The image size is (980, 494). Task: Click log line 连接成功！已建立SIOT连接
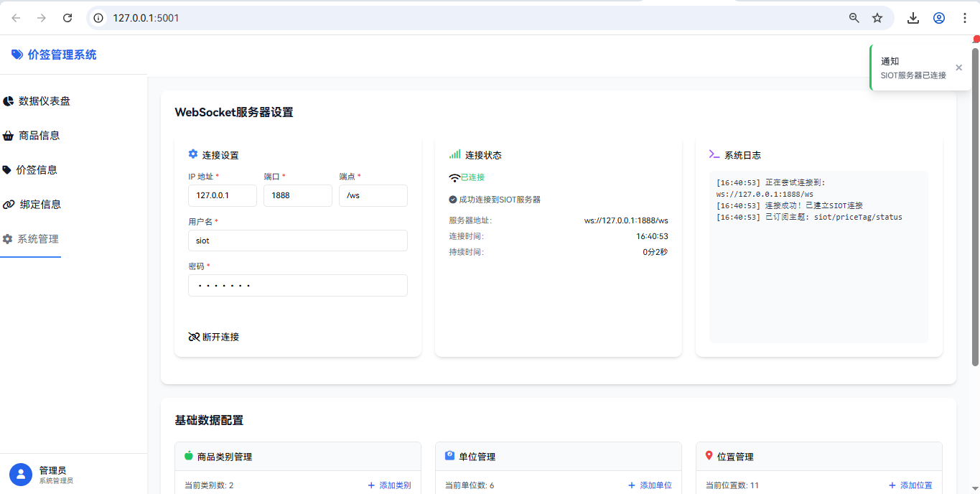[790, 205]
